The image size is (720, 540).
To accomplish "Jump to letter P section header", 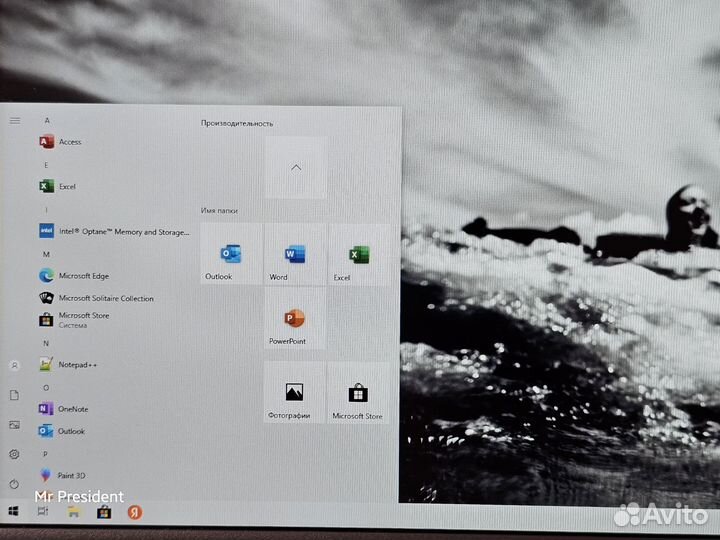I will click(x=45, y=454).
